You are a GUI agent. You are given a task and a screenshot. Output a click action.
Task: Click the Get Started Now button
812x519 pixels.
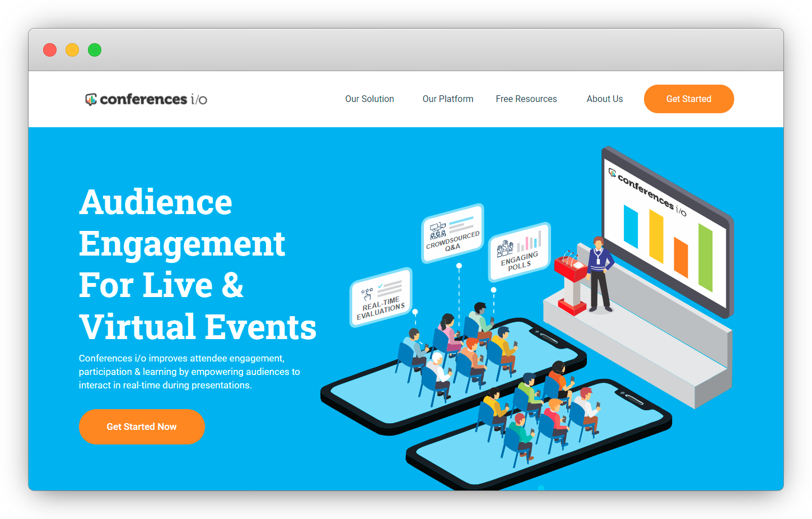(142, 427)
